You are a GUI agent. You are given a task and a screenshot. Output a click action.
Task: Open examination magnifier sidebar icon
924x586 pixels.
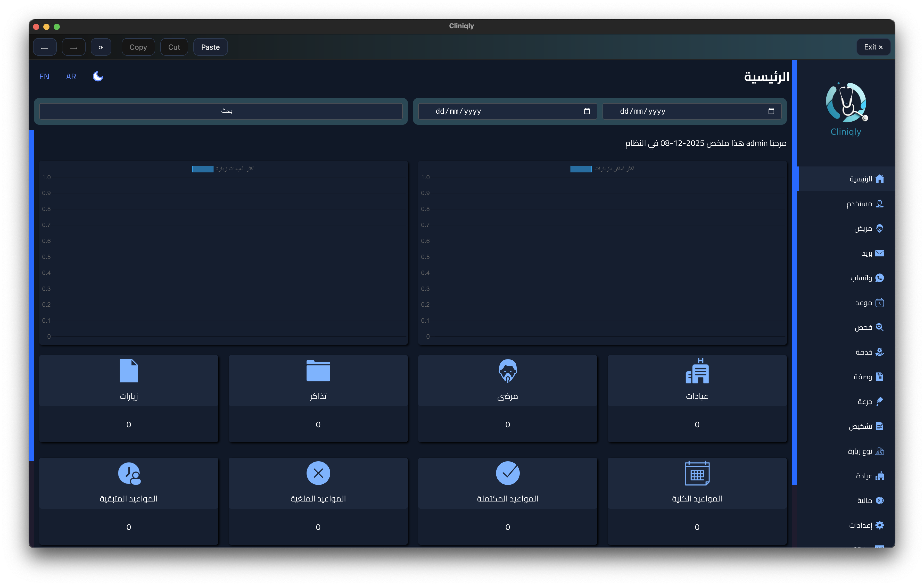tap(879, 327)
